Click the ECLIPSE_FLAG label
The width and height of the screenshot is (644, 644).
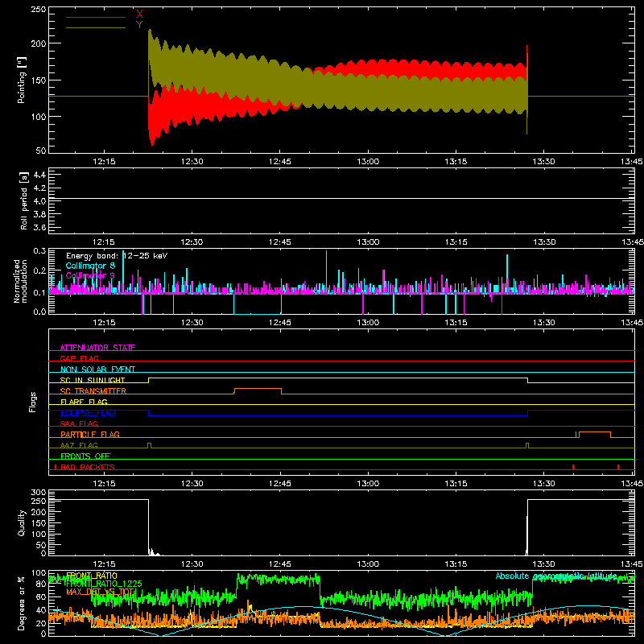(88, 413)
